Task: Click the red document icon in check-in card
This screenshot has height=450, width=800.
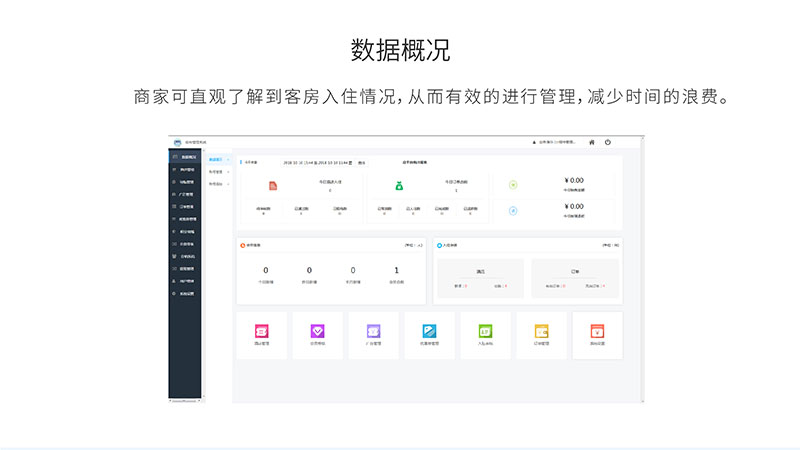Action: click(273, 186)
